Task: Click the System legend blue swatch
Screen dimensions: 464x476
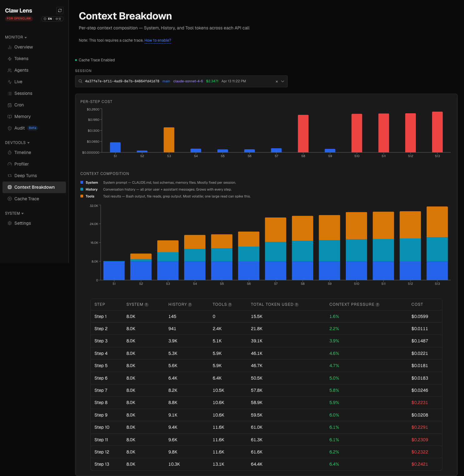Action: click(82, 182)
